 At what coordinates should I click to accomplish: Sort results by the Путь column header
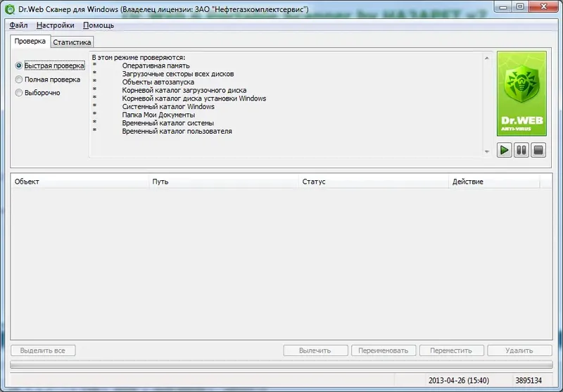click(x=224, y=182)
